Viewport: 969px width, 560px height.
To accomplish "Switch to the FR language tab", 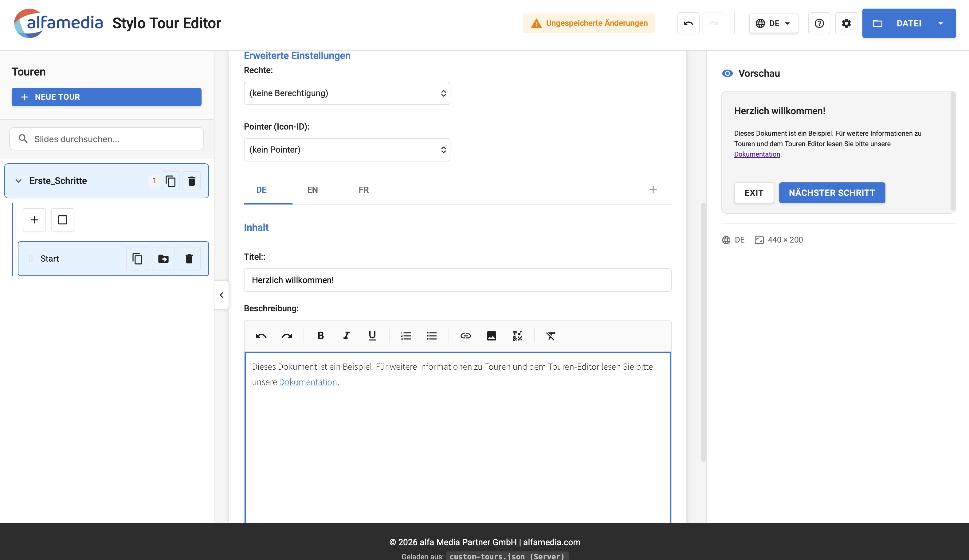I will pos(363,190).
